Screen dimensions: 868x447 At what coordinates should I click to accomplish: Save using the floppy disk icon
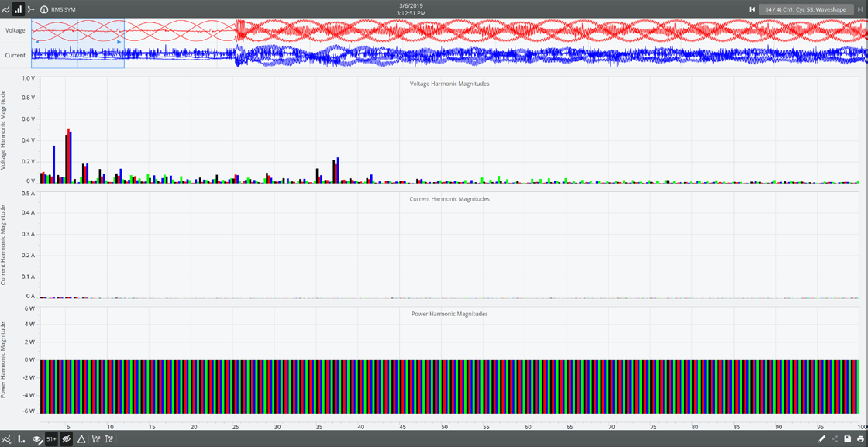[848, 438]
